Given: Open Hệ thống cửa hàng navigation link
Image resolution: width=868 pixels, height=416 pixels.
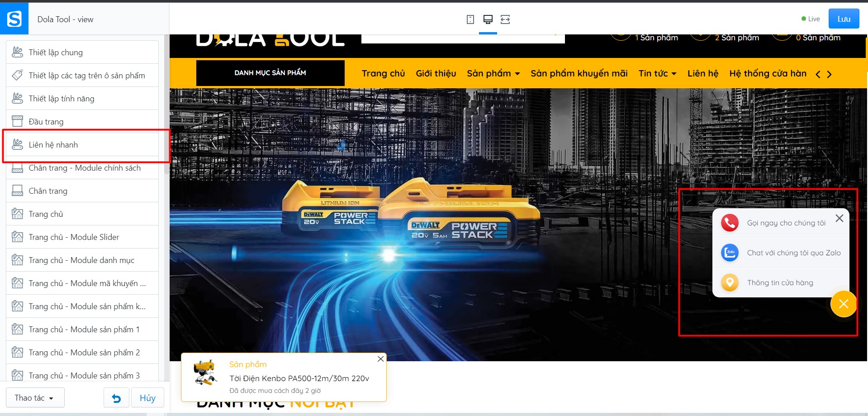Looking at the screenshot, I should (x=768, y=73).
